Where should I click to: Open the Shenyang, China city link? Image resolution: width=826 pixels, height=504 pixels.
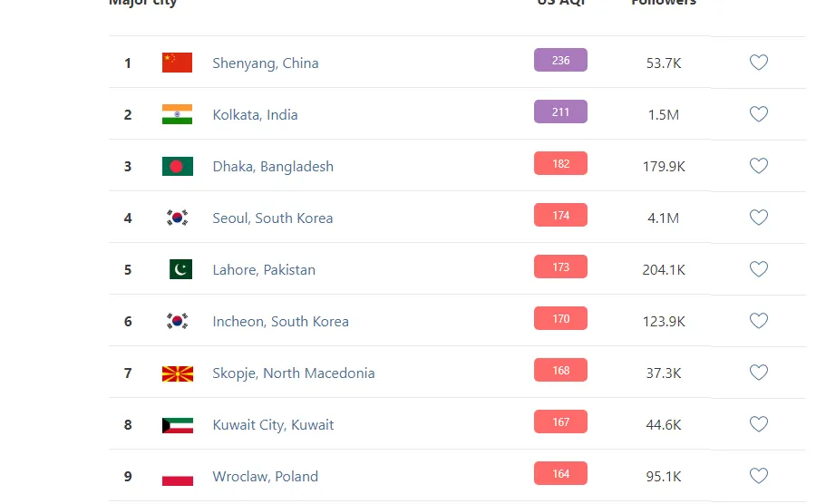click(x=266, y=63)
